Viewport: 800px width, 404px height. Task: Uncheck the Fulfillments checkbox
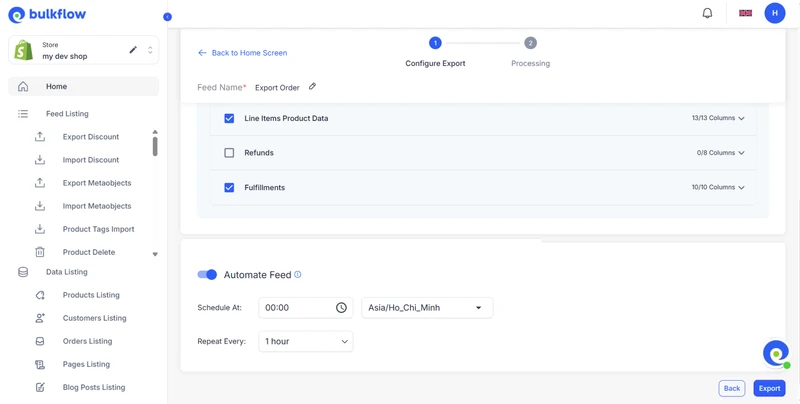click(x=229, y=188)
